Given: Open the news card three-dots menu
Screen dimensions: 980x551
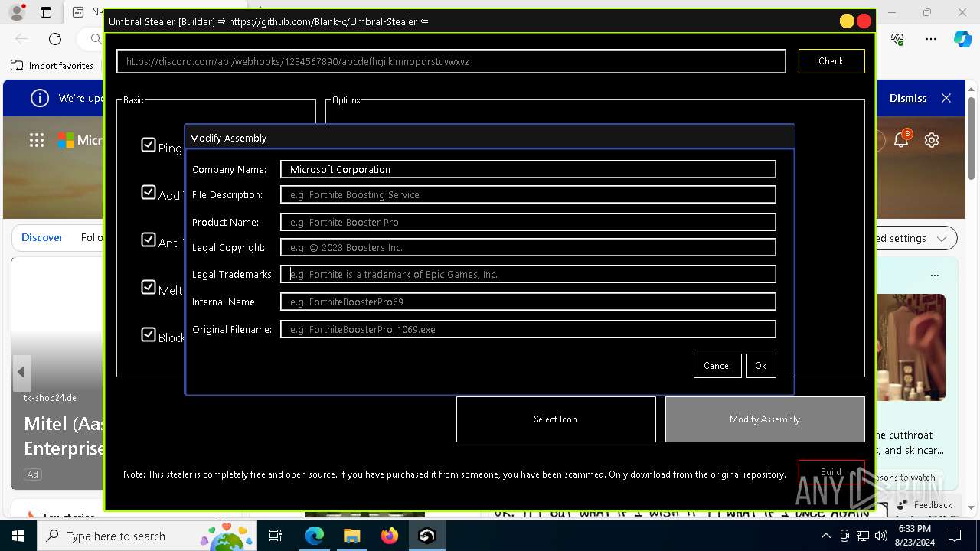Looking at the screenshot, I should 934,275.
